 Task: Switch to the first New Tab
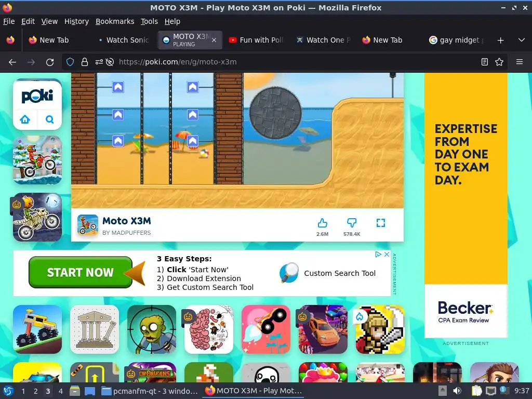tap(54, 40)
